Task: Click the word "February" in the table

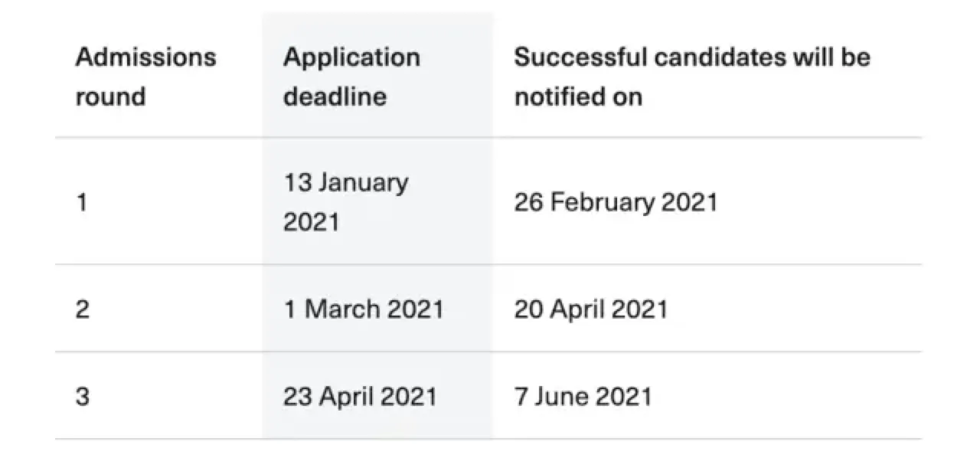Action: pyautogui.click(x=603, y=203)
